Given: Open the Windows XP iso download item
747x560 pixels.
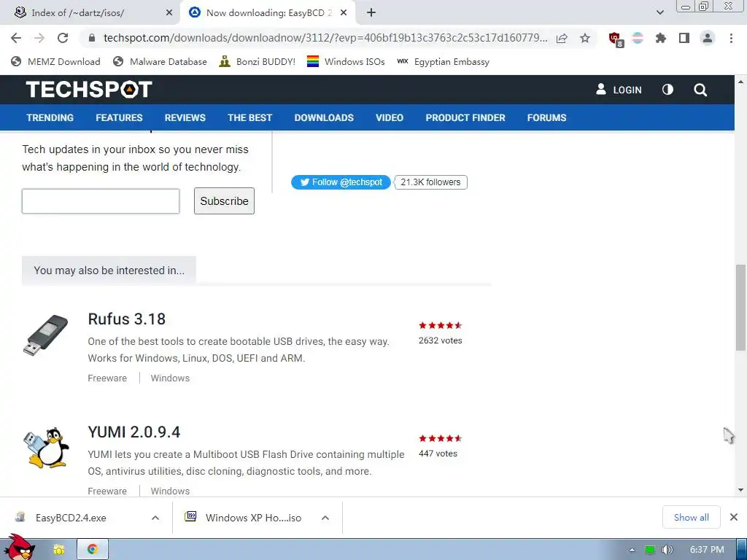Looking at the screenshot, I should (x=253, y=518).
